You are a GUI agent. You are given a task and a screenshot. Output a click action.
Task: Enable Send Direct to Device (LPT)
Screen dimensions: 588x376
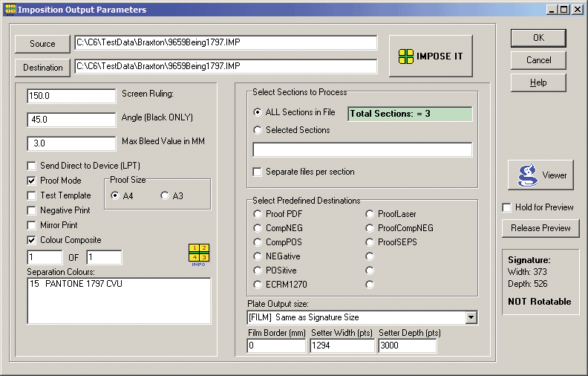pyautogui.click(x=32, y=166)
